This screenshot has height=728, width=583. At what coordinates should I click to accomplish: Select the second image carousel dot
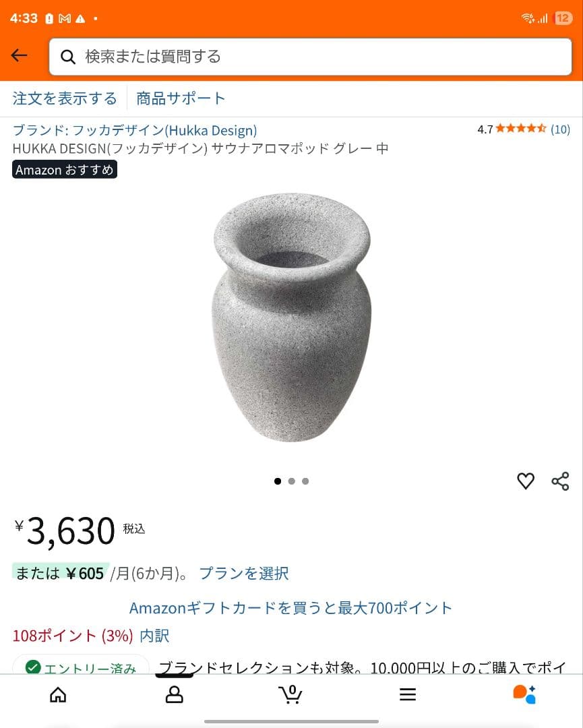[x=291, y=481]
